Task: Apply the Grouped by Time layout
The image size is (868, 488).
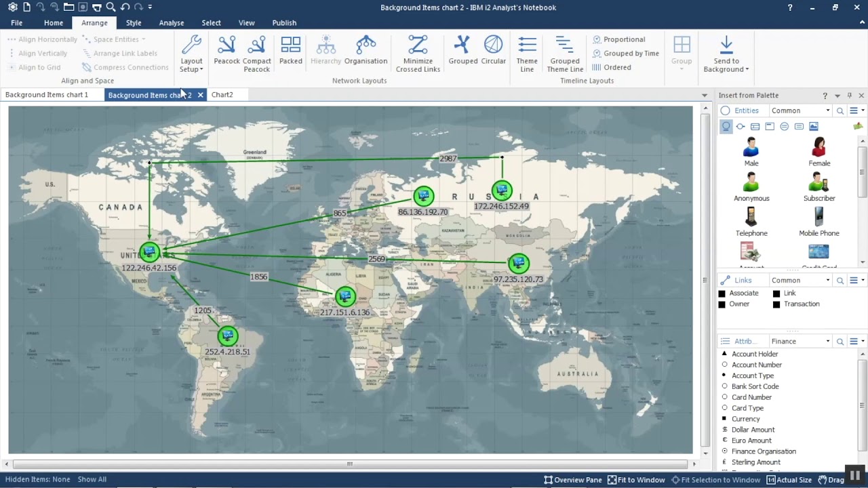Action: click(625, 54)
